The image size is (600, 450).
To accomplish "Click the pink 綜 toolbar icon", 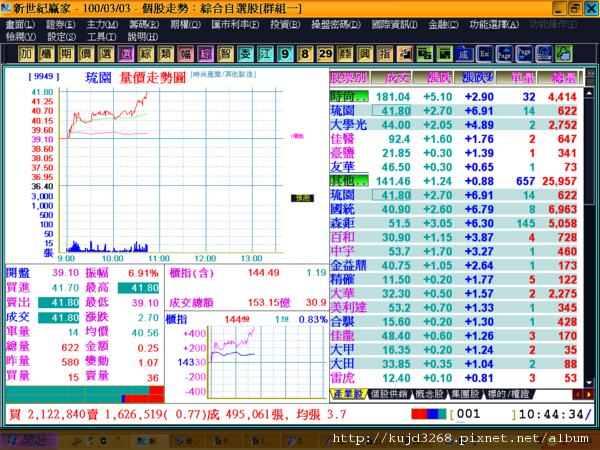I will pos(205,54).
